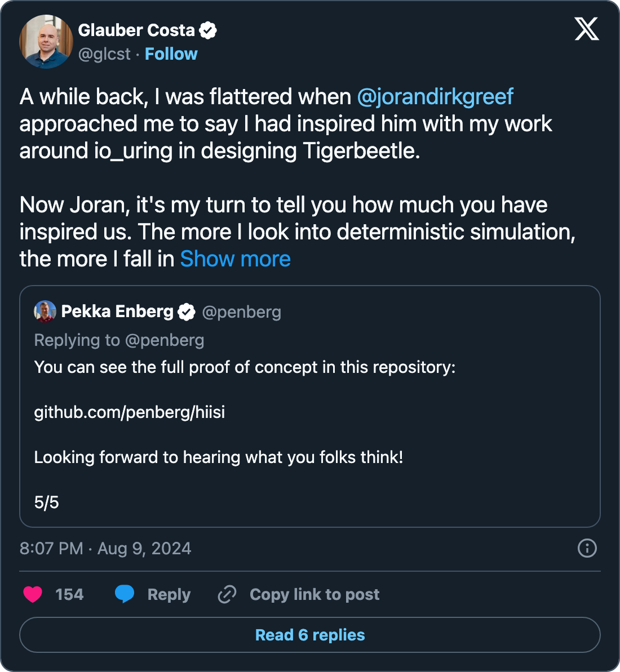Click Pekka Enberg's verified badge
Viewport: 620px width, 672px height.
(x=187, y=311)
